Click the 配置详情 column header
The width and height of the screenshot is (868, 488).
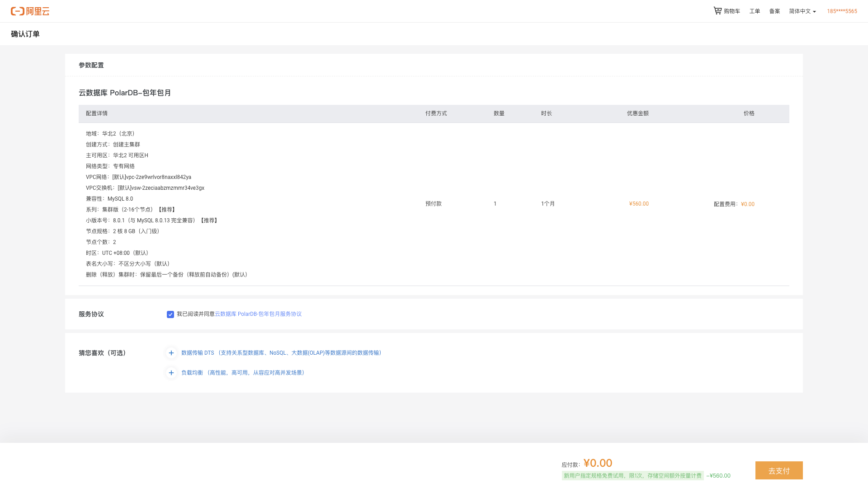point(97,113)
